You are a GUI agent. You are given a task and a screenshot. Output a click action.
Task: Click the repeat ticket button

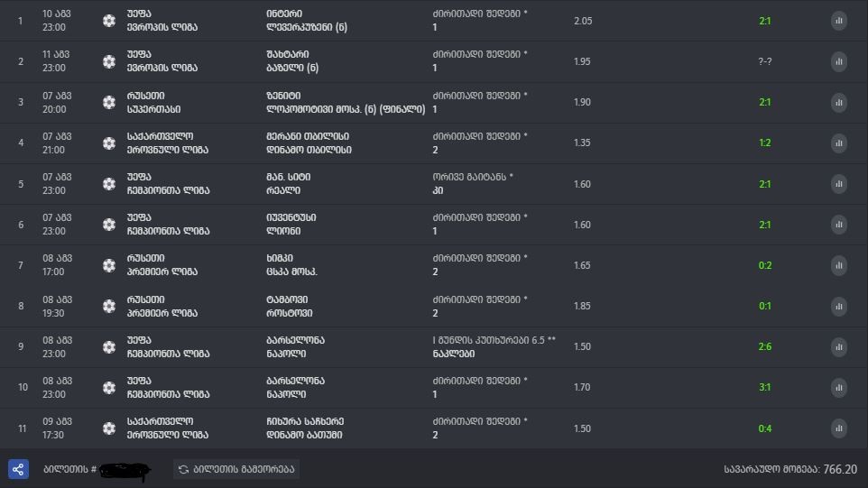(236, 469)
